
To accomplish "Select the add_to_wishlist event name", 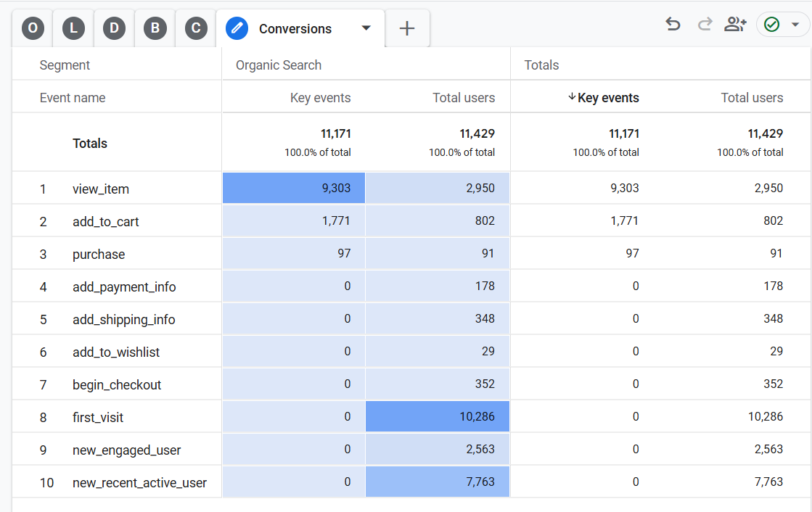I will [x=116, y=352].
